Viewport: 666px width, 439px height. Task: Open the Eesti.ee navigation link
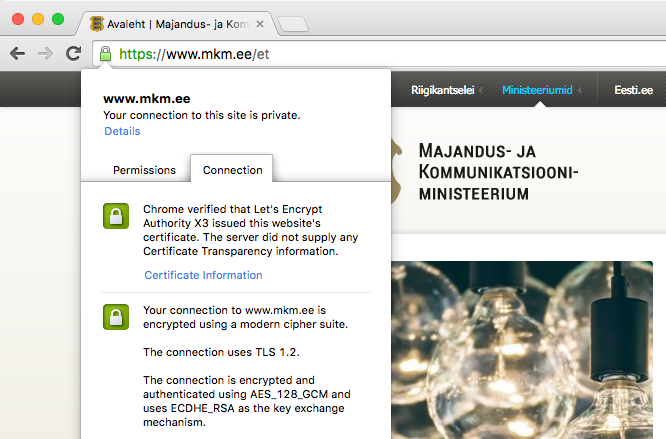(633, 90)
